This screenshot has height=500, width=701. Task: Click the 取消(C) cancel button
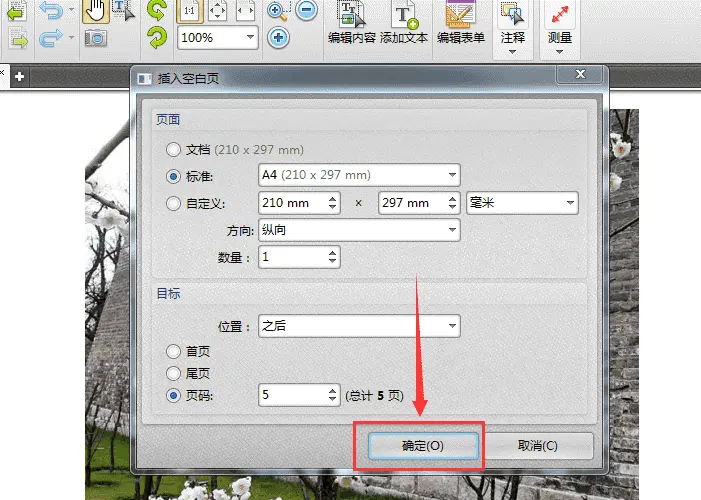538,445
